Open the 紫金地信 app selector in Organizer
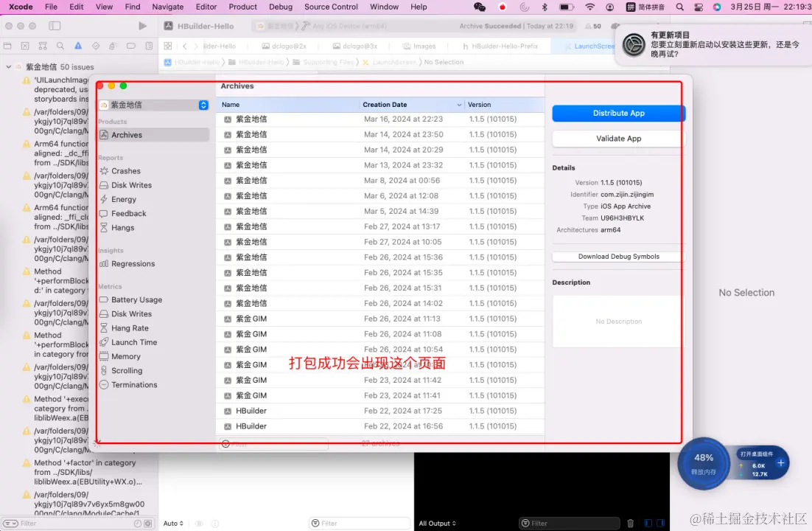This screenshot has width=812, height=531. click(154, 105)
